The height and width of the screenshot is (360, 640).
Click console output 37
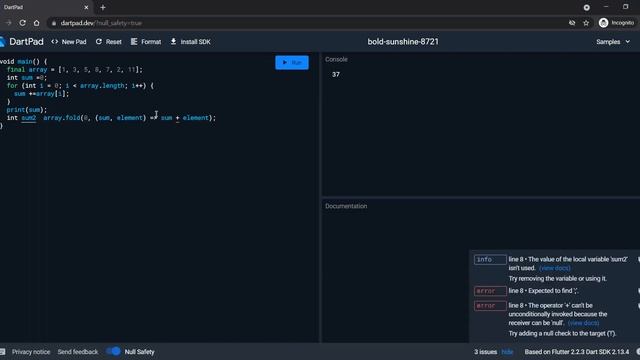click(x=336, y=74)
